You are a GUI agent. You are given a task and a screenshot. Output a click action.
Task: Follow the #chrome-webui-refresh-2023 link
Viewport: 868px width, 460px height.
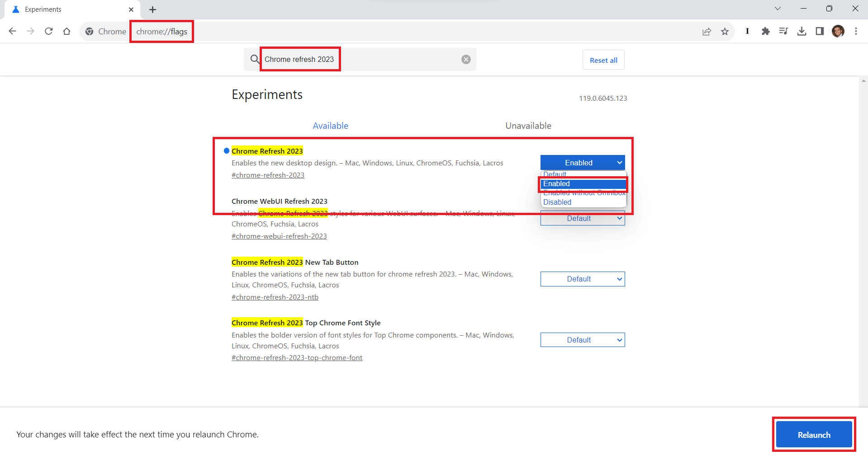279,236
